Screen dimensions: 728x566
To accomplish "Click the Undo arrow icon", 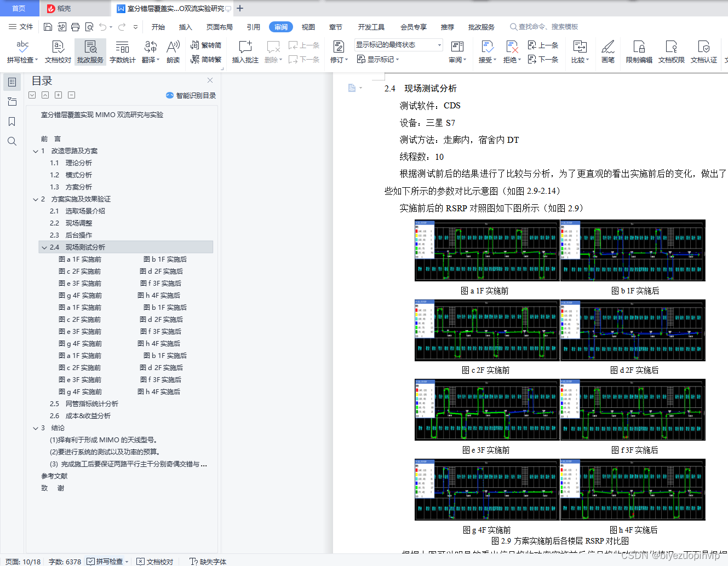I will point(102,27).
